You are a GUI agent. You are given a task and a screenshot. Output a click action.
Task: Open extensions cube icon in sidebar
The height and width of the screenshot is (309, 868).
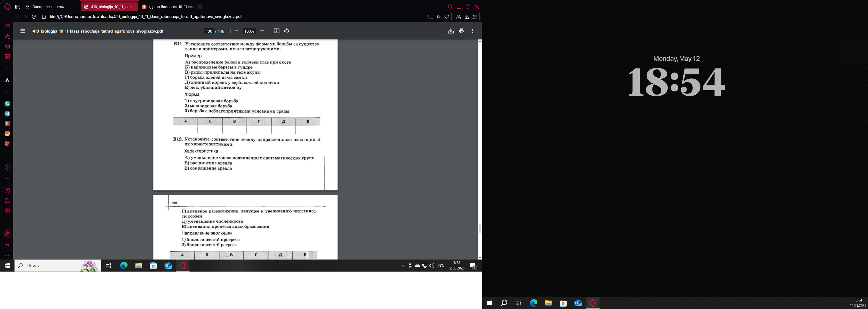point(7,201)
